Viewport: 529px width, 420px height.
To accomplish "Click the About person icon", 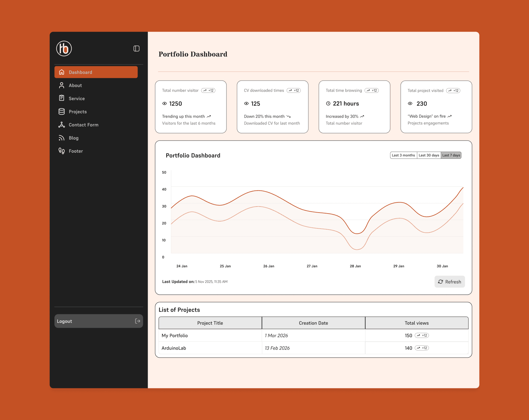I will coord(61,85).
